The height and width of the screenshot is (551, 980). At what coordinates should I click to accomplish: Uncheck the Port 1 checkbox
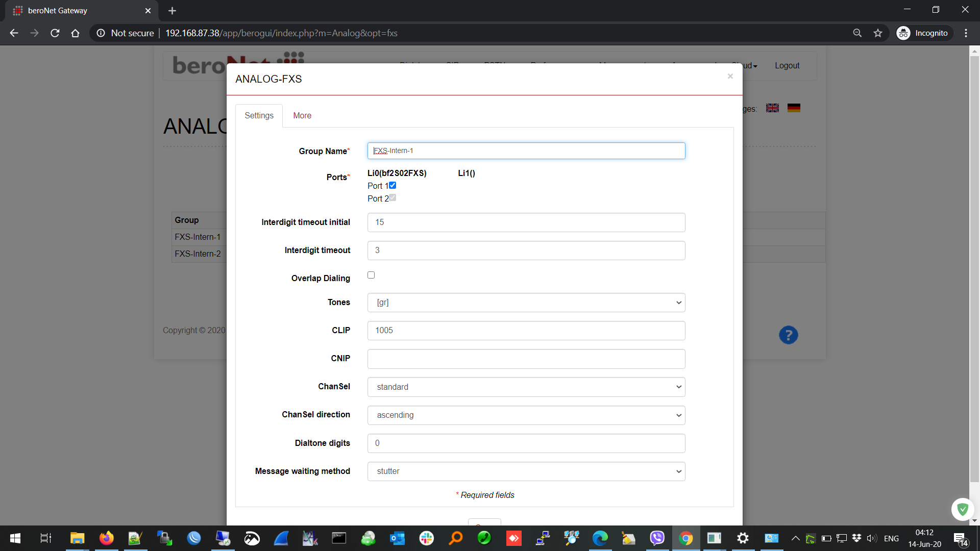point(393,185)
